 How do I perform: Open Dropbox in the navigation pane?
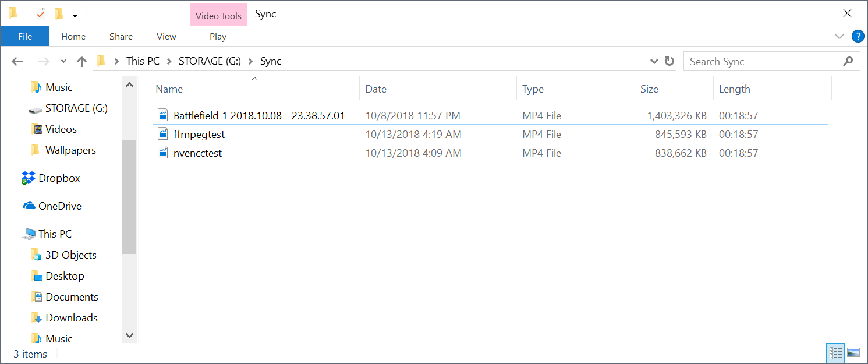[x=59, y=178]
